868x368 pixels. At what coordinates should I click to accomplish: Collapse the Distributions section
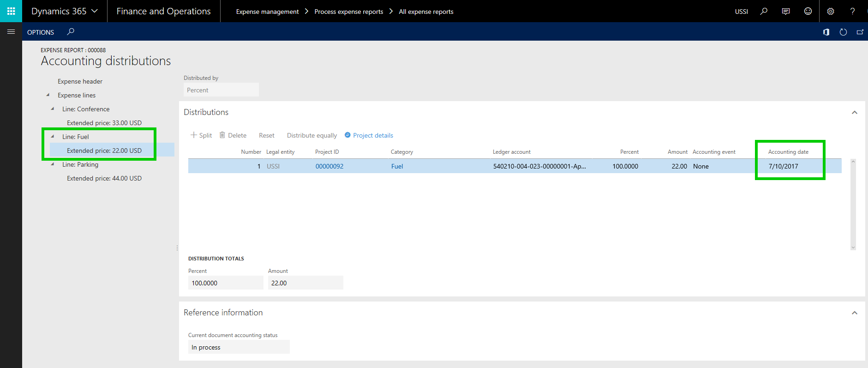(854, 112)
